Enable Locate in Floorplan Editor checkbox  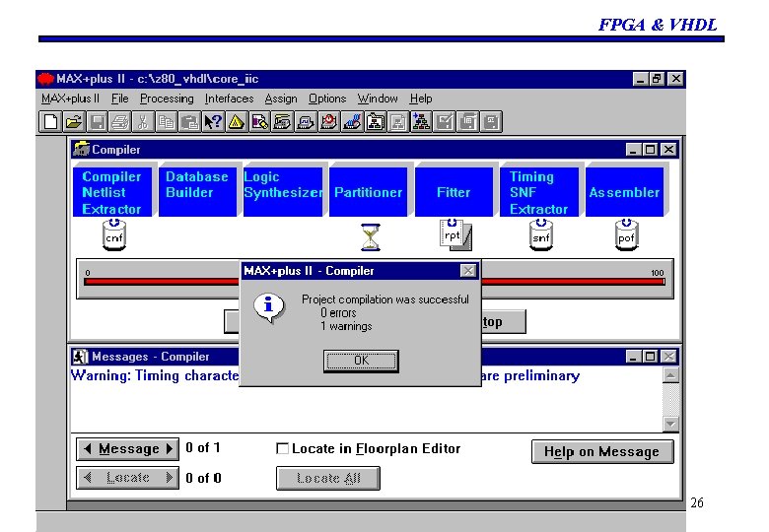tap(282, 448)
